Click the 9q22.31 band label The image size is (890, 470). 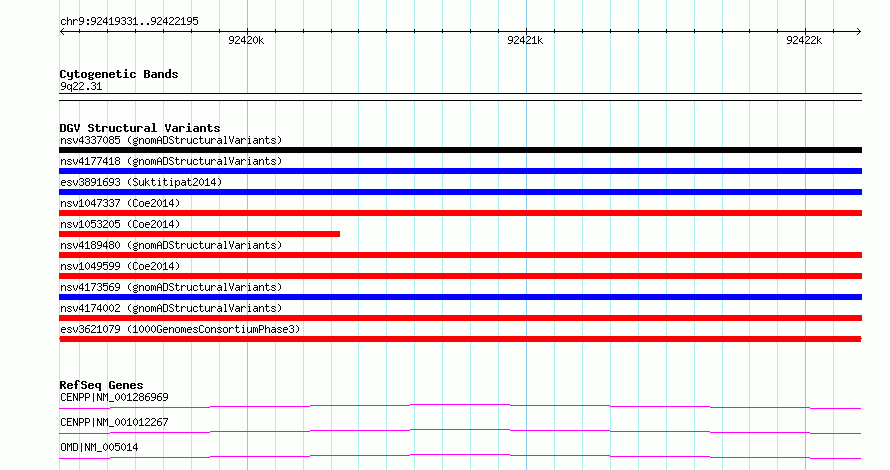coord(81,86)
